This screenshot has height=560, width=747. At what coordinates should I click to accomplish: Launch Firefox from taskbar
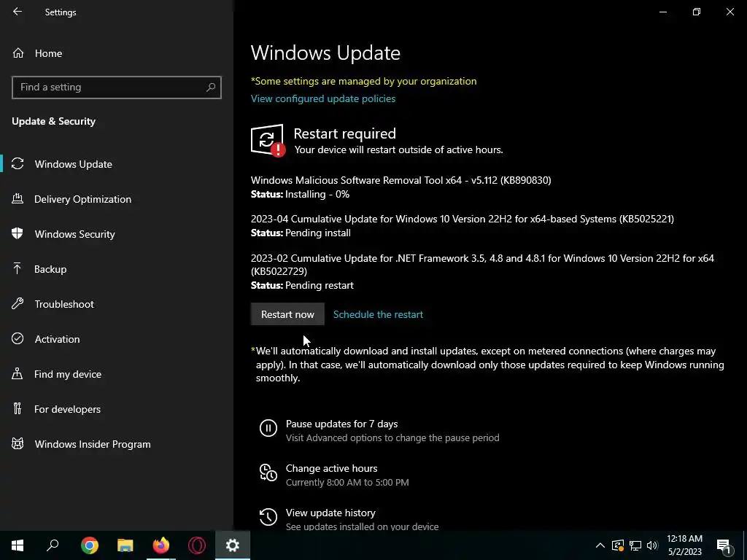[x=161, y=545]
